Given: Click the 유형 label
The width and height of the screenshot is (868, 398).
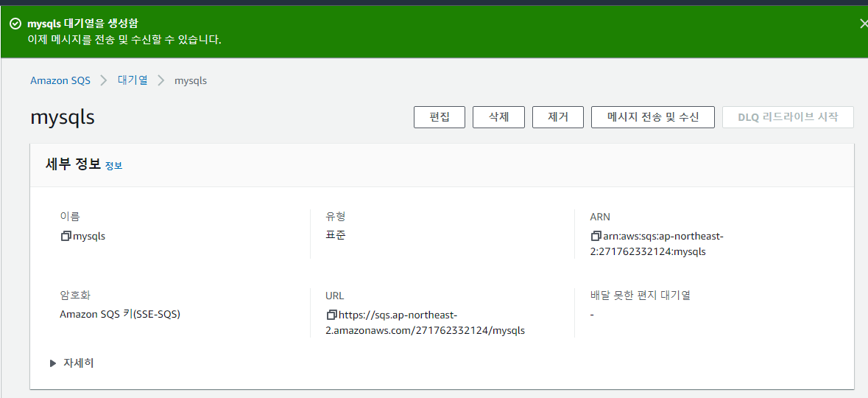Looking at the screenshot, I should (336, 216).
